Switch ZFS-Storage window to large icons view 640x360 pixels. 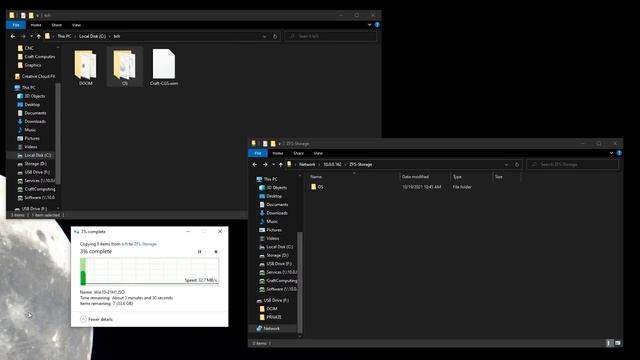point(618,343)
